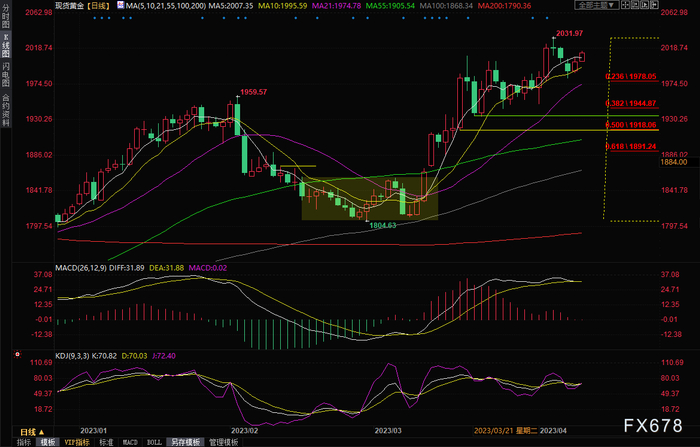Screen dimensions: 700x447
Task: Click the 2023/03/21 星期二 date label
Action: pos(505,430)
